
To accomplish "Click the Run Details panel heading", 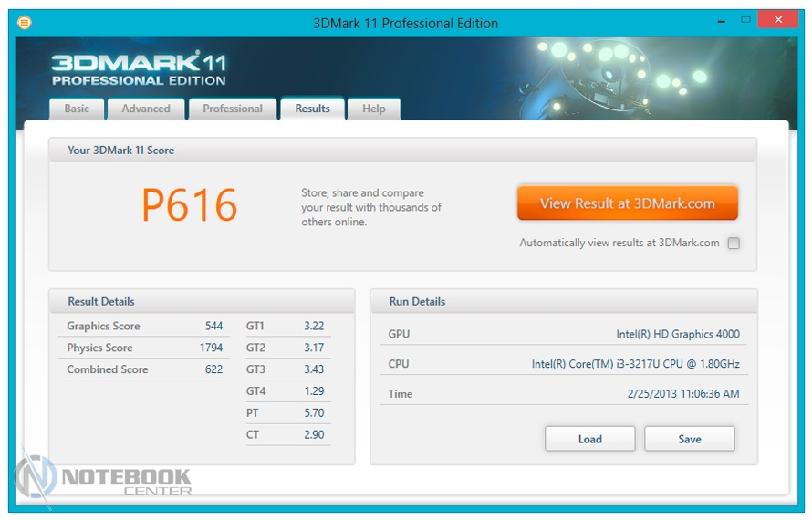I will pyautogui.click(x=417, y=301).
